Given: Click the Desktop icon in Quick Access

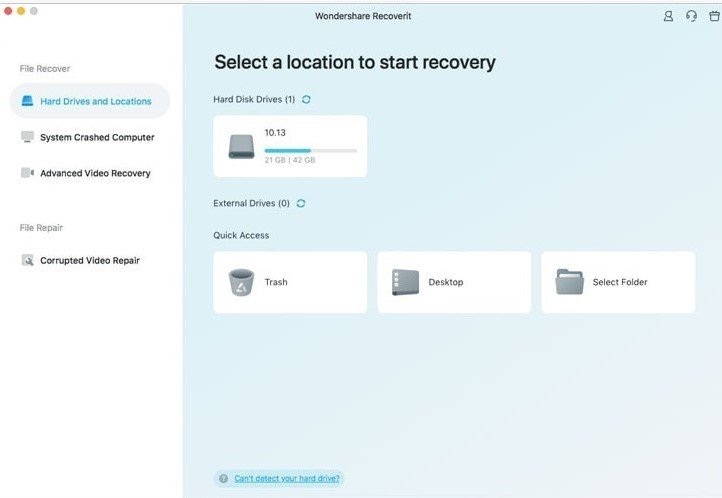Looking at the screenshot, I should pyautogui.click(x=405, y=282).
